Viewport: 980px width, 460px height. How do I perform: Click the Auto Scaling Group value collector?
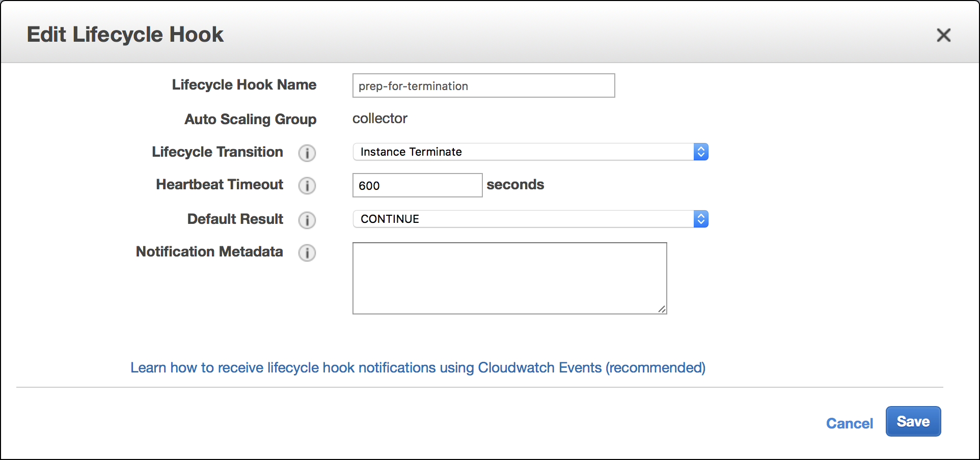380,118
